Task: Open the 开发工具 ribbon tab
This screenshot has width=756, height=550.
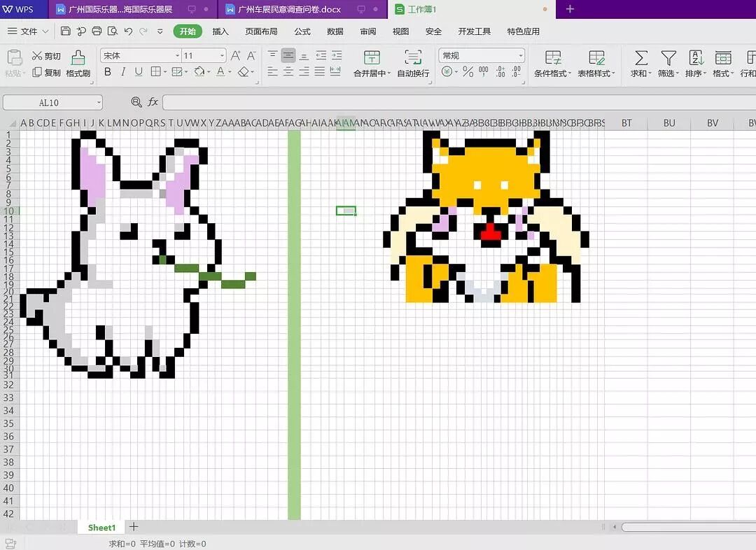Action: coord(474,31)
